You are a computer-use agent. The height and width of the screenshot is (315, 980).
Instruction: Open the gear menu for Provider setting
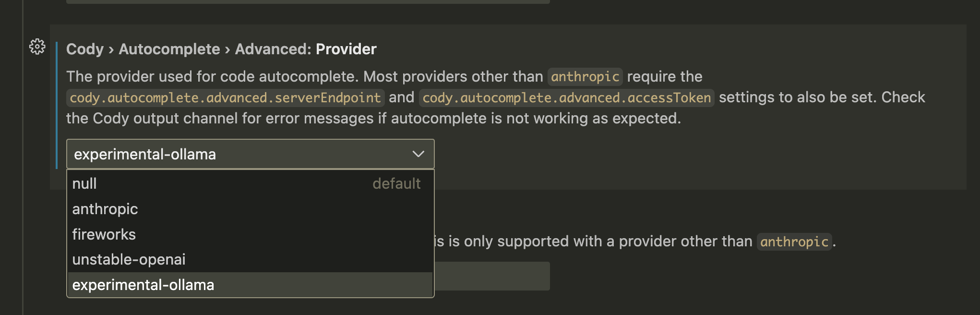[37, 47]
